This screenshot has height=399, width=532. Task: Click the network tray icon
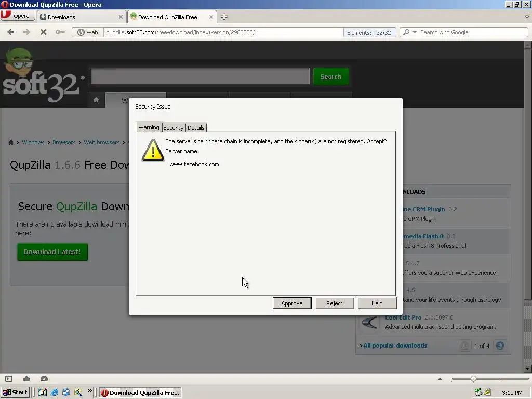[x=478, y=392]
